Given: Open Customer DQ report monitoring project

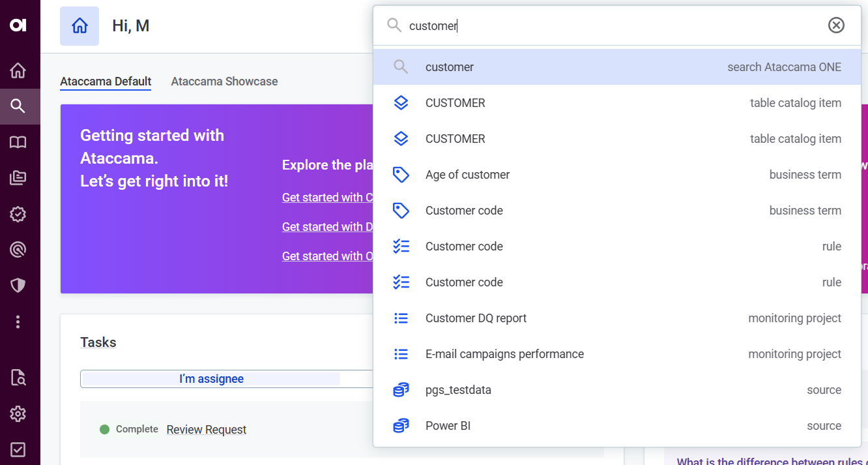Looking at the screenshot, I should pos(616,318).
